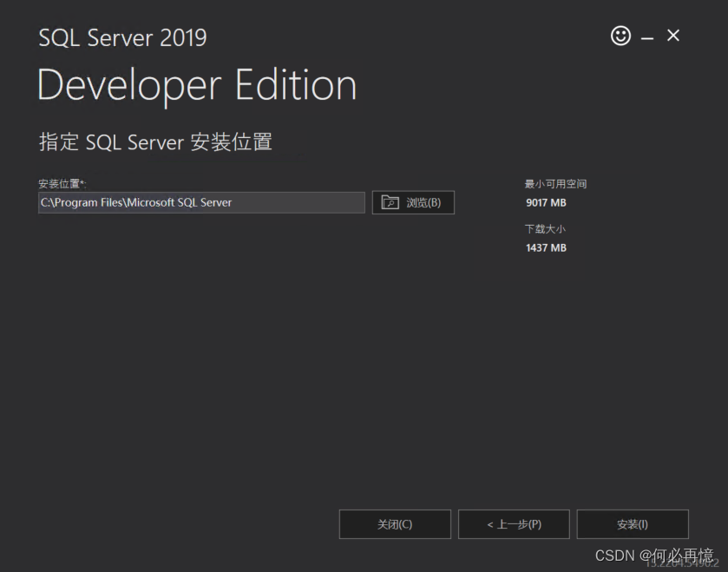Select the 9017 MB minimum space value
728x572 pixels.
pyautogui.click(x=546, y=202)
